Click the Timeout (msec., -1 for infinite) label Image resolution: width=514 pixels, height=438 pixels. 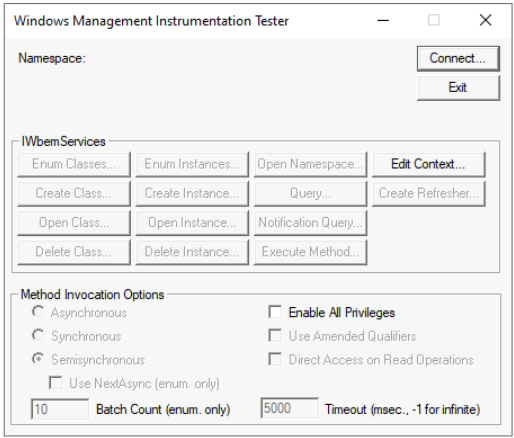(x=403, y=409)
